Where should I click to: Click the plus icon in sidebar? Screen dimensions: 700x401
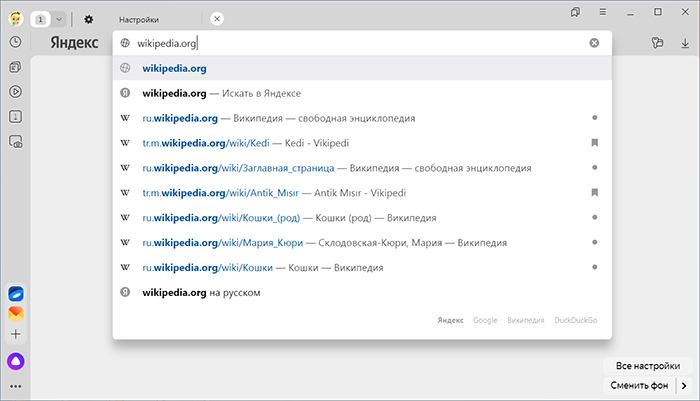[x=15, y=334]
